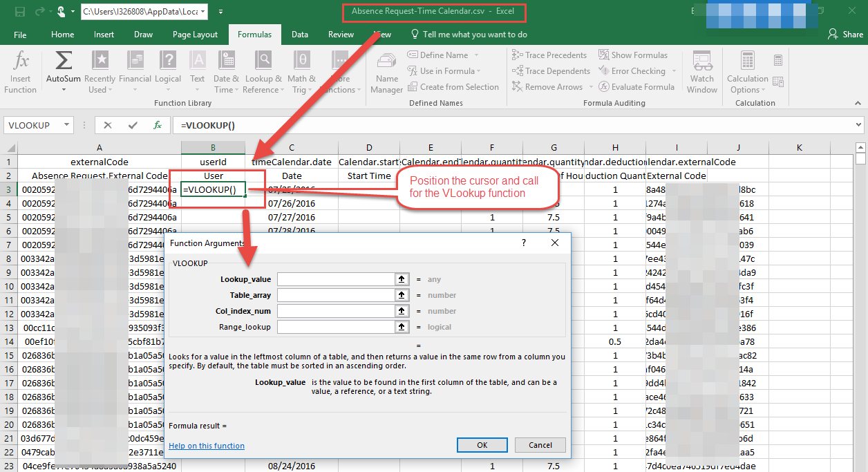The image size is (868, 472).
Task: Open the Logical functions menu
Action: [168, 73]
